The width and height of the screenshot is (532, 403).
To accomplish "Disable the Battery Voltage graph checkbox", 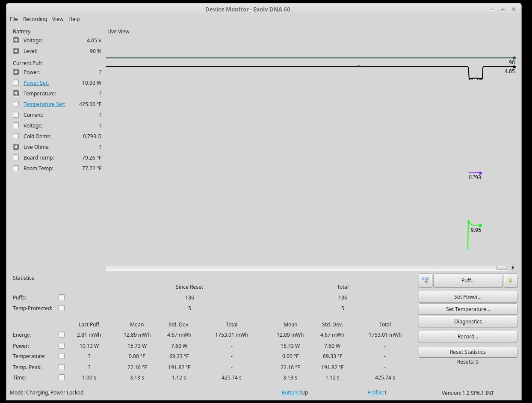I will pos(16,40).
